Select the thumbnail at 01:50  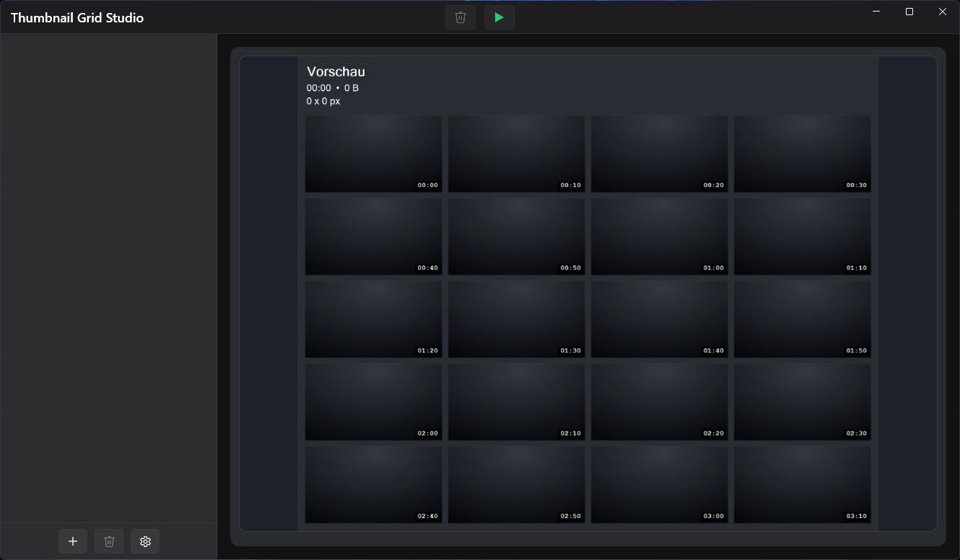pos(802,319)
